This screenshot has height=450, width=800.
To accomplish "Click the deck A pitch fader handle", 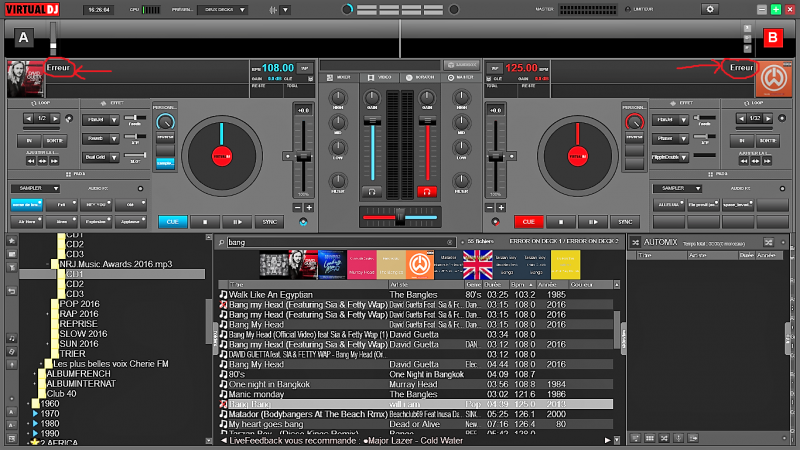I will click(x=304, y=157).
